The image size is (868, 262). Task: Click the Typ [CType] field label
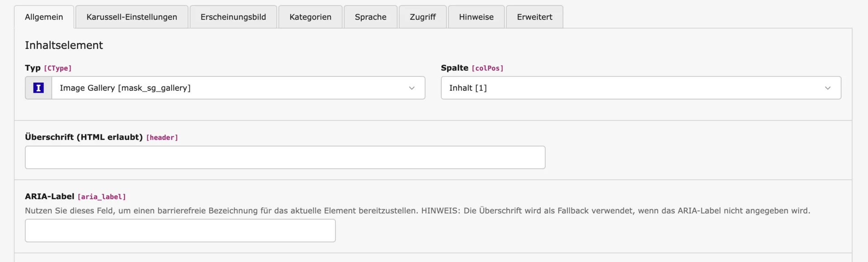48,68
